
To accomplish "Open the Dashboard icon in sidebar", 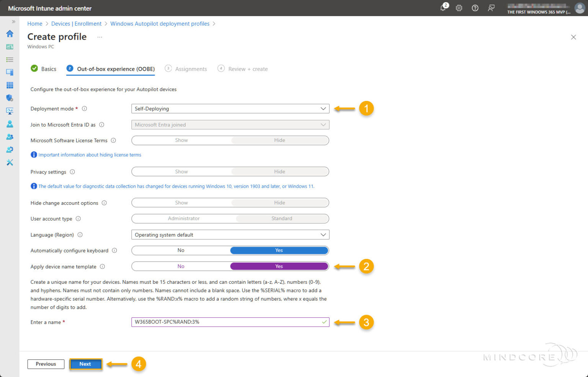I will [10, 47].
